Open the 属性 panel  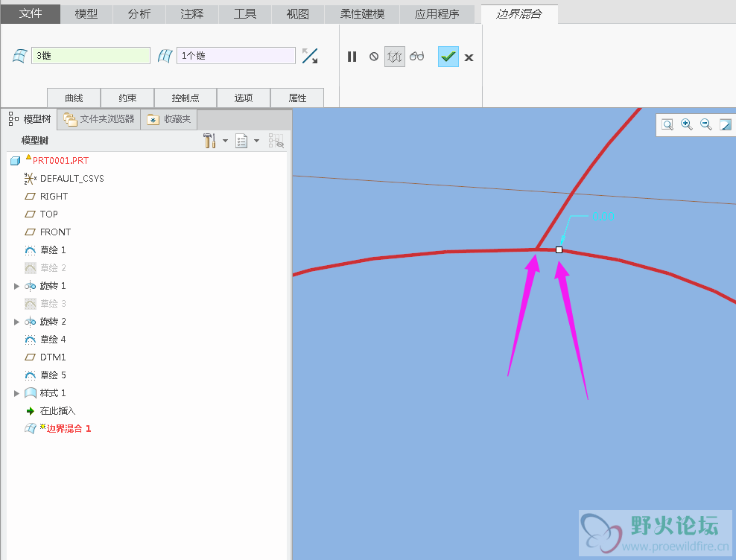(297, 98)
